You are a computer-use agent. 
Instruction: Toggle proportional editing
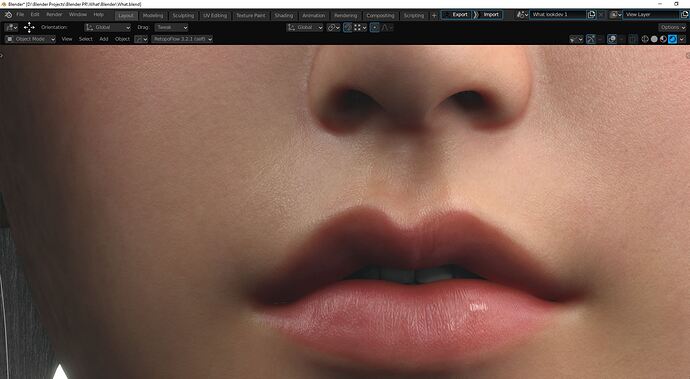374,27
